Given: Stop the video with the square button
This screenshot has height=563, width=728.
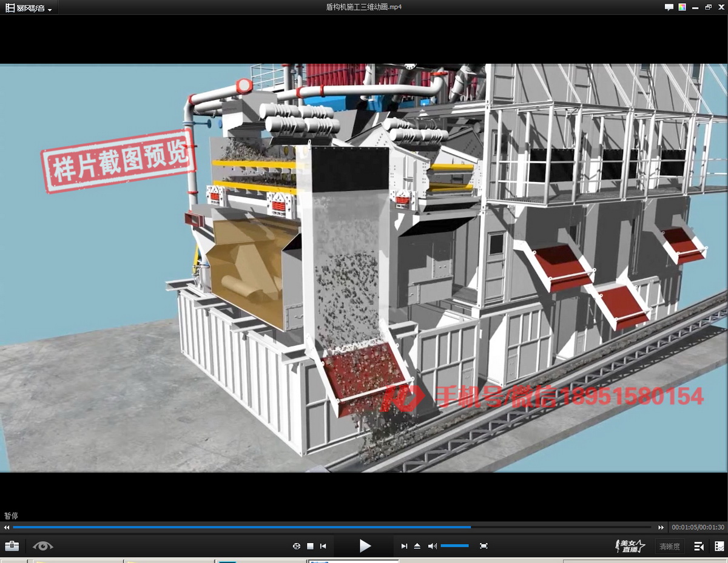Looking at the screenshot, I should 310,546.
